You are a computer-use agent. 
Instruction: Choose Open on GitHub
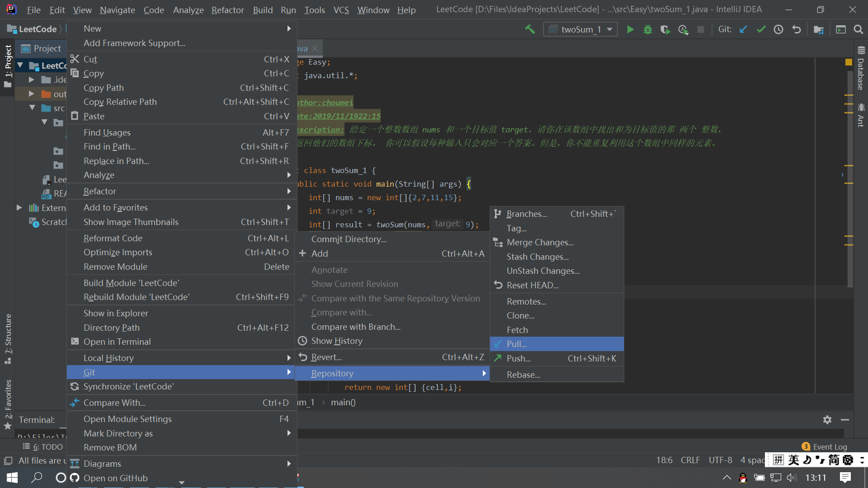click(182, 478)
